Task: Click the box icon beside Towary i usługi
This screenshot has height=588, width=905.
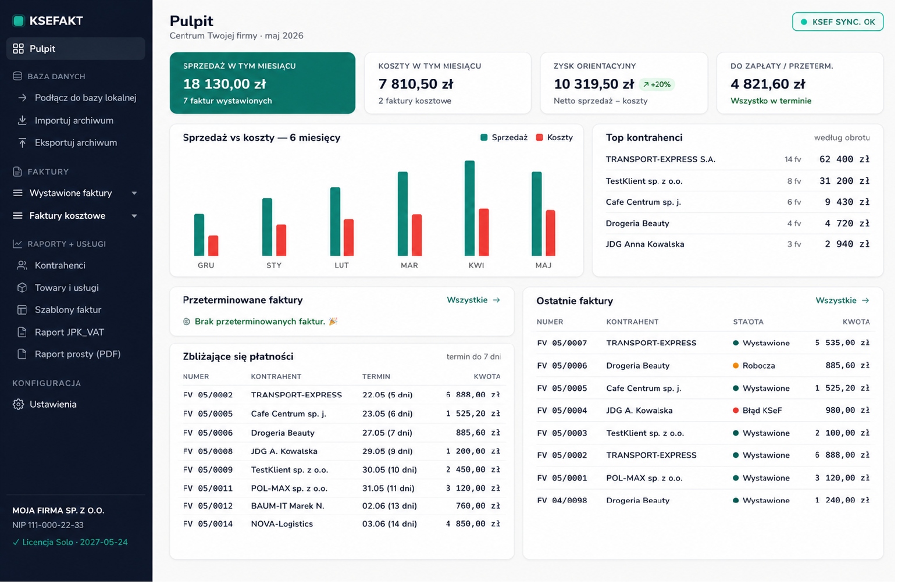Action: pos(22,287)
